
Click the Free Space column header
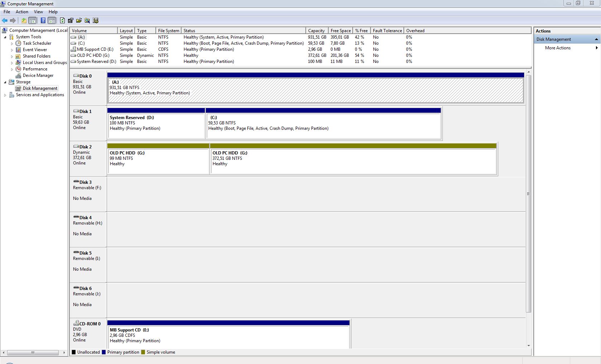[x=340, y=31]
